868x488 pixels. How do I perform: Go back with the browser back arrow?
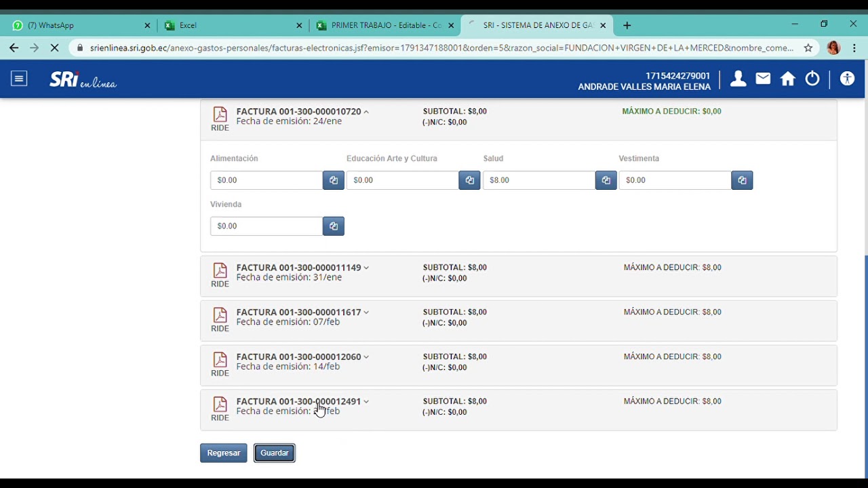pyautogui.click(x=14, y=48)
